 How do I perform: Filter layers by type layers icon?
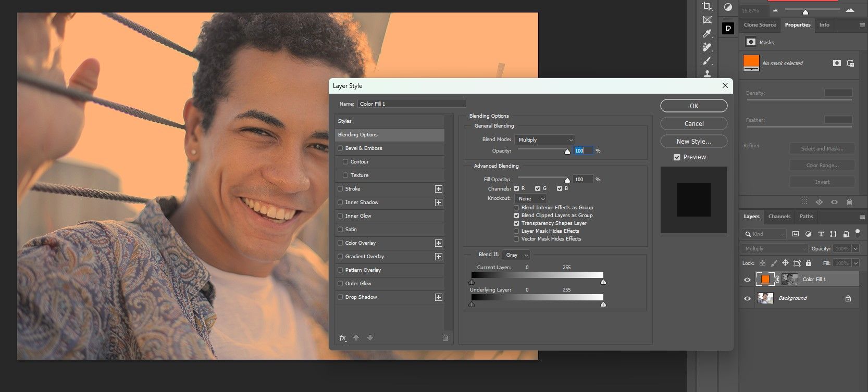click(x=821, y=234)
